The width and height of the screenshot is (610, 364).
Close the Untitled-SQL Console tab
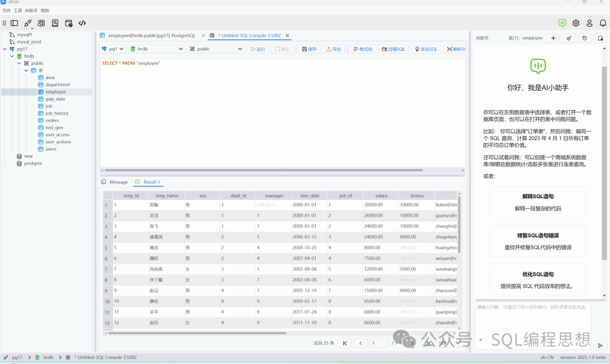pos(287,36)
